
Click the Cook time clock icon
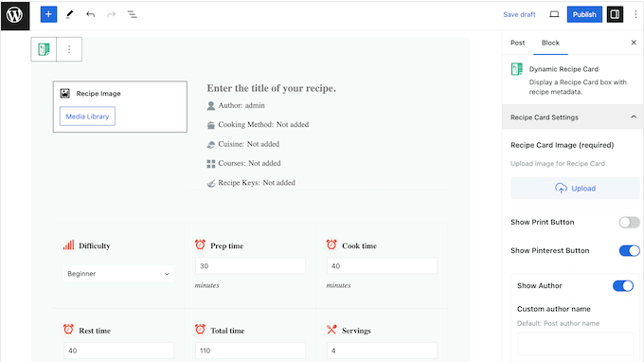tap(331, 244)
